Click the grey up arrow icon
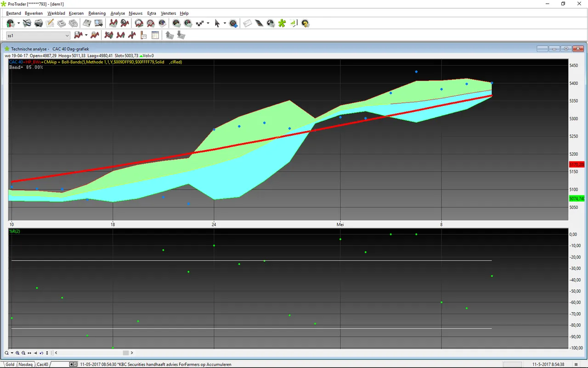588x368 pixels. pyautogui.click(x=170, y=35)
